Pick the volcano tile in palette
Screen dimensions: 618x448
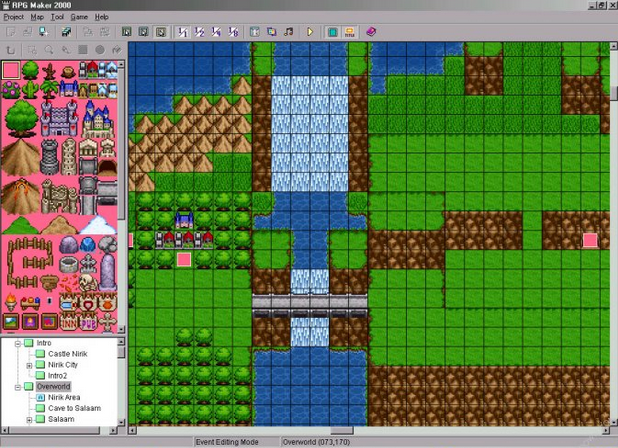(20, 196)
